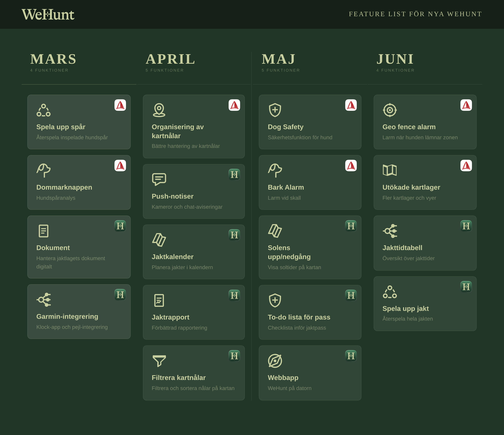This screenshot has width=504, height=435.
Task: Open the Jaktkalender feature title
Action: coord(172,257)
